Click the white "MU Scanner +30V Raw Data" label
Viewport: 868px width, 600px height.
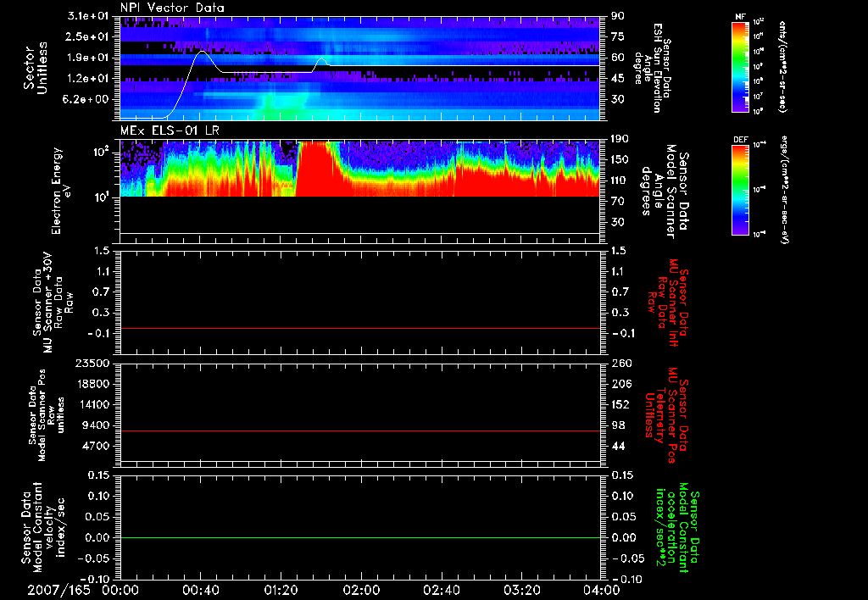coord(53,303)
